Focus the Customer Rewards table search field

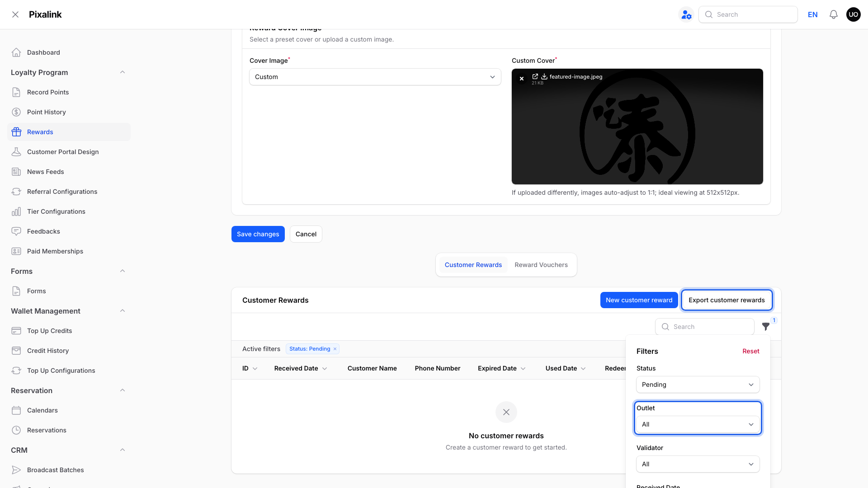(x=705, y=327)
